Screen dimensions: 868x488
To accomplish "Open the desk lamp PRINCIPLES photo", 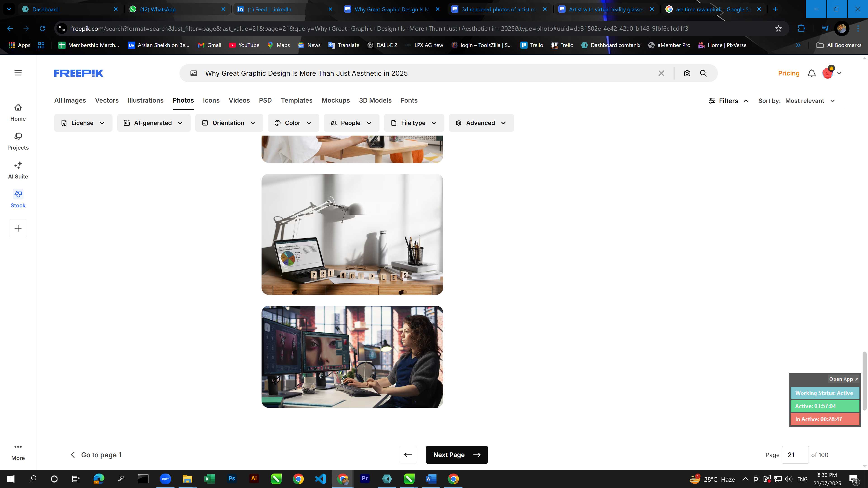I will 352,234.
